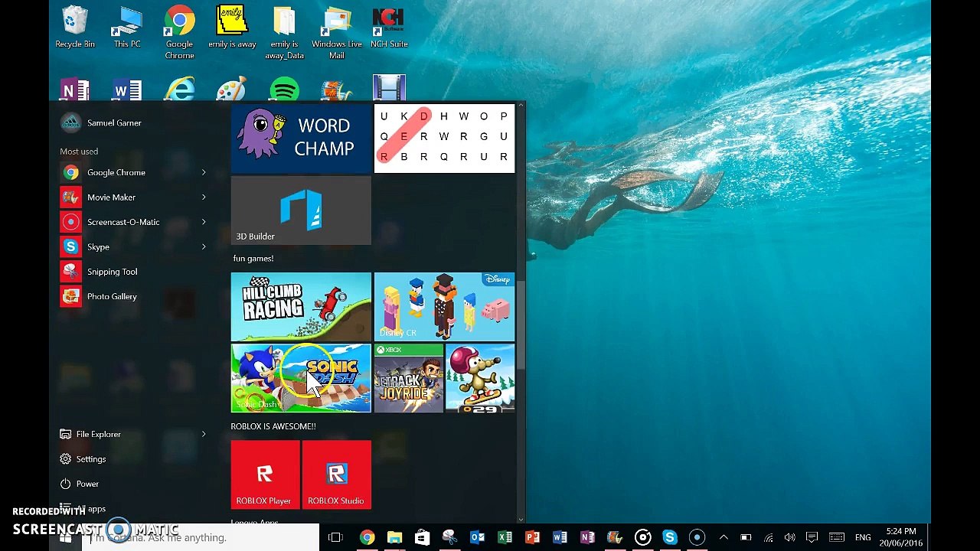Open Chrome from the taskbar

coord(367,537)
